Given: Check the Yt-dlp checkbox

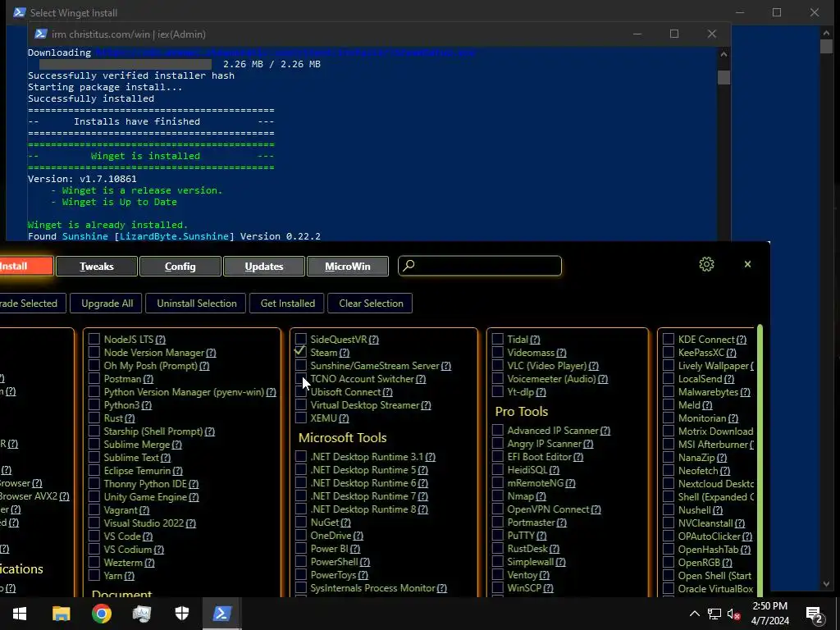Looking at the screenshot, I should [x=498, y=391].
